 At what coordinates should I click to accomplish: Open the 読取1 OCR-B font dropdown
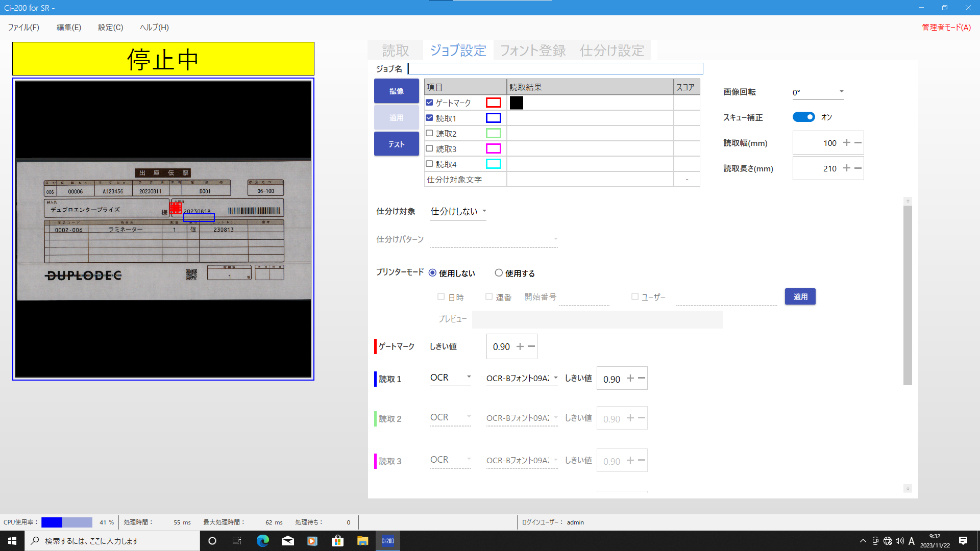click(522, 378)
